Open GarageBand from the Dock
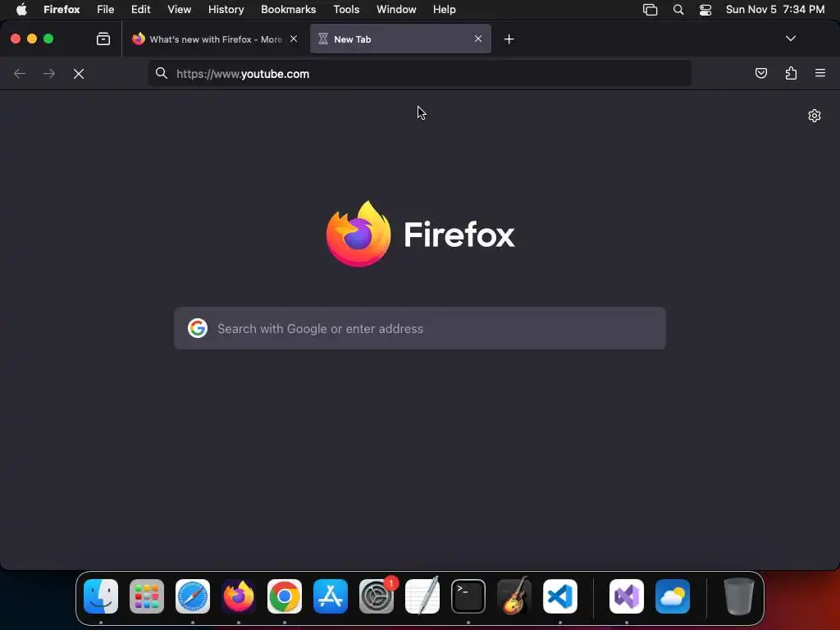The height and width of the screenshot is (630, 840). click(x=514, y=596)
